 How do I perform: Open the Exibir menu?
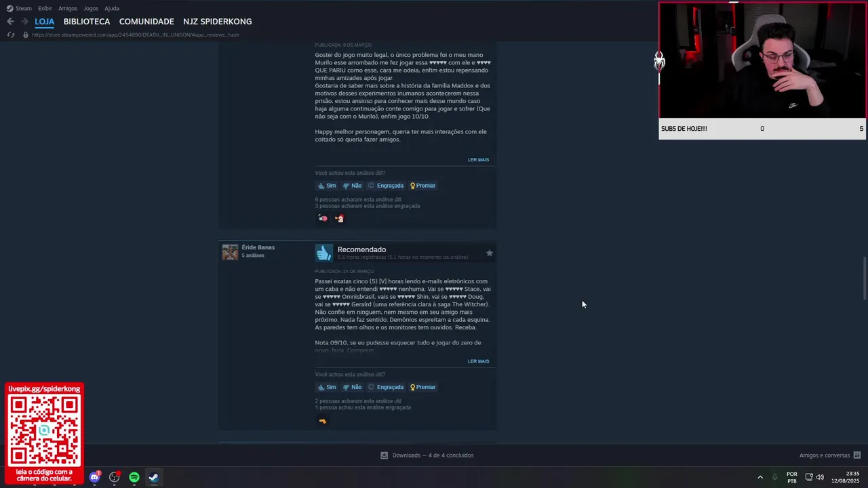pyautogui.click(x=45, y=8)
